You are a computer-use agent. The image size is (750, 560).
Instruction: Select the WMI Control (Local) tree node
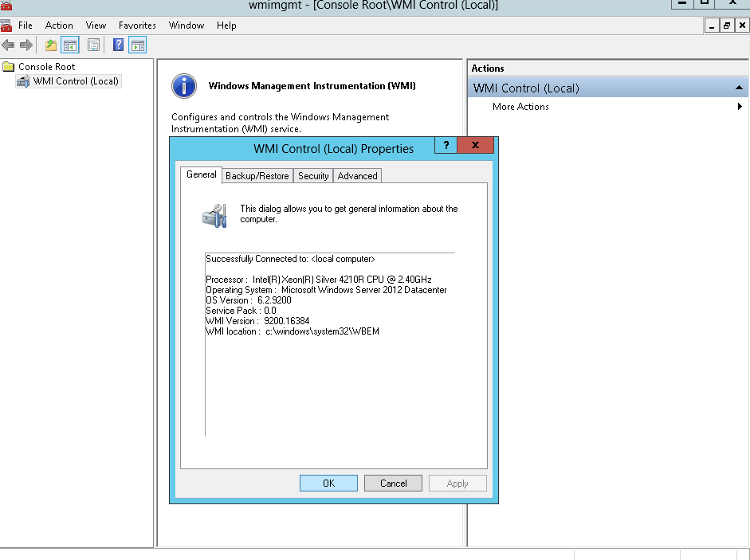[76, 81]
